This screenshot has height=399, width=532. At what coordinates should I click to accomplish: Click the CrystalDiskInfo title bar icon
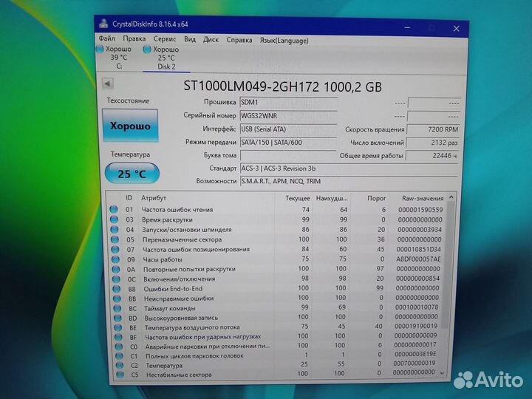coord(102,25)
